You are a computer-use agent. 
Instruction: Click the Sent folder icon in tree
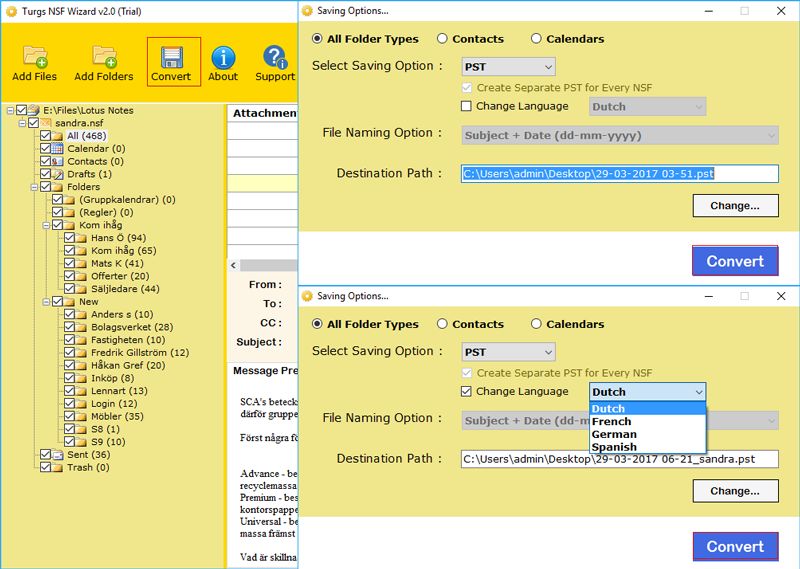[x=57, y=455]
